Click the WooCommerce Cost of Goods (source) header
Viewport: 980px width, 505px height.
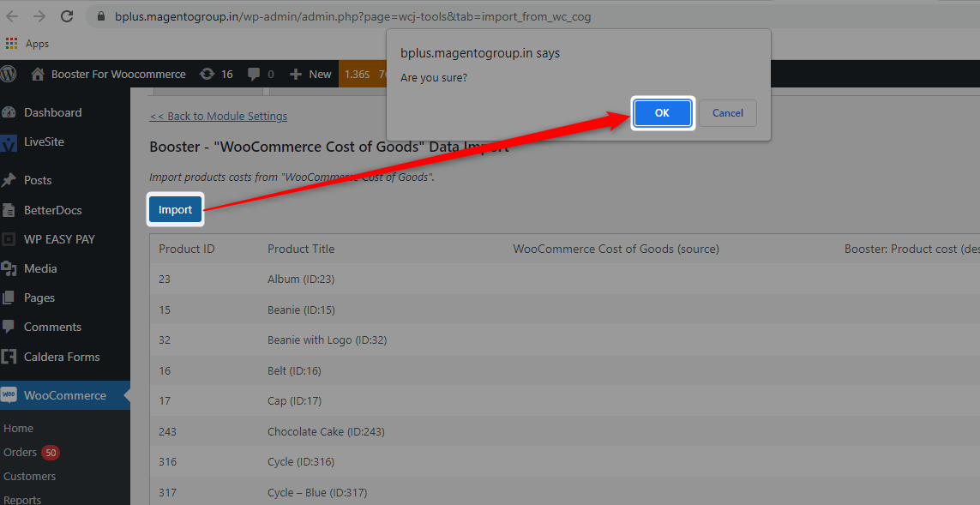tap(616, 249)
